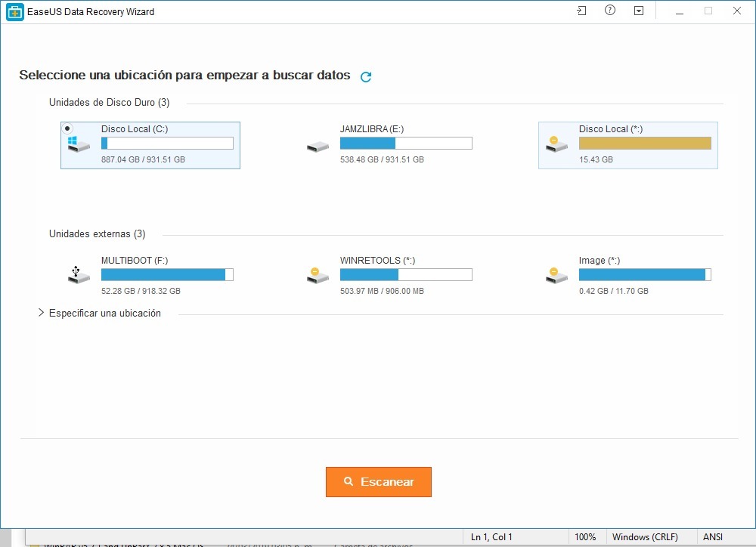Click JAMZLIBRA (E:) usage bar
The height and width of the screenshot is (547, 756).
coord(406,143)
